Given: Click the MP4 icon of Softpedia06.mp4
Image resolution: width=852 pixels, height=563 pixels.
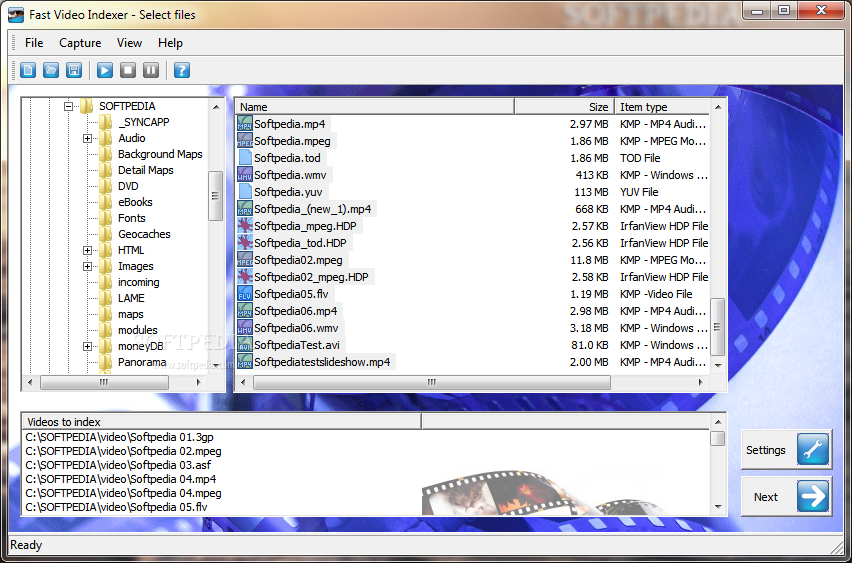Looking at the screenshot, I should [x=245, y=311].
